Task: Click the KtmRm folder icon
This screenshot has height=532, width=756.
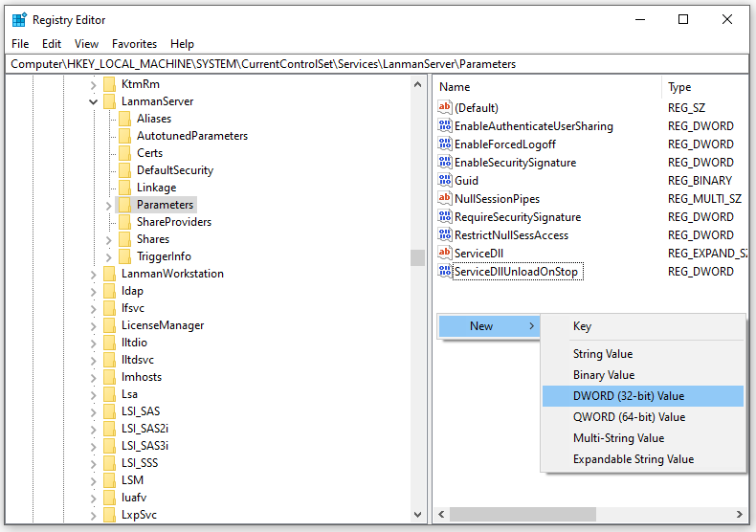Action: [110, 84]
